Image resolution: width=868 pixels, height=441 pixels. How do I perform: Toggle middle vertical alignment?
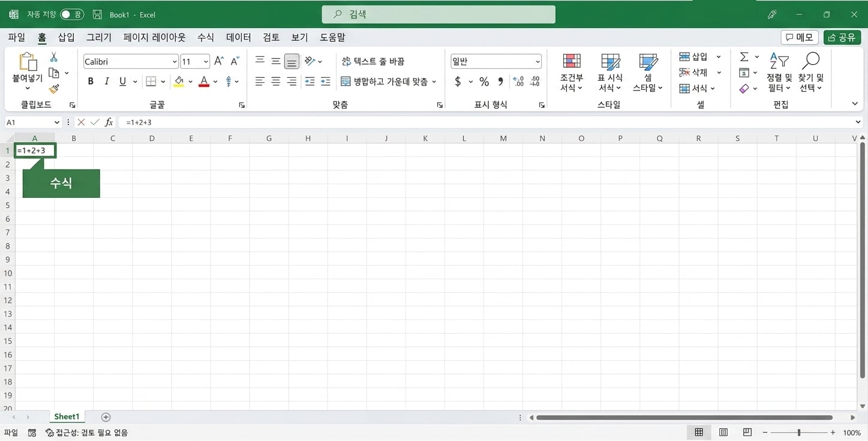[x=275, y=61]
